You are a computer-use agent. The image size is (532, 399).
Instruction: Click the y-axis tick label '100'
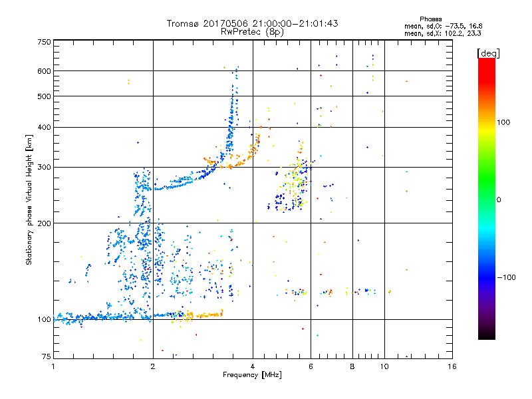pos(44,320)
